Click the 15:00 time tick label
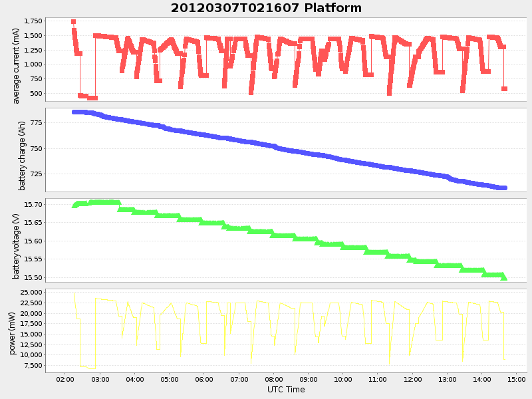This screenshot has height=399, width=532. pos(517,379)
